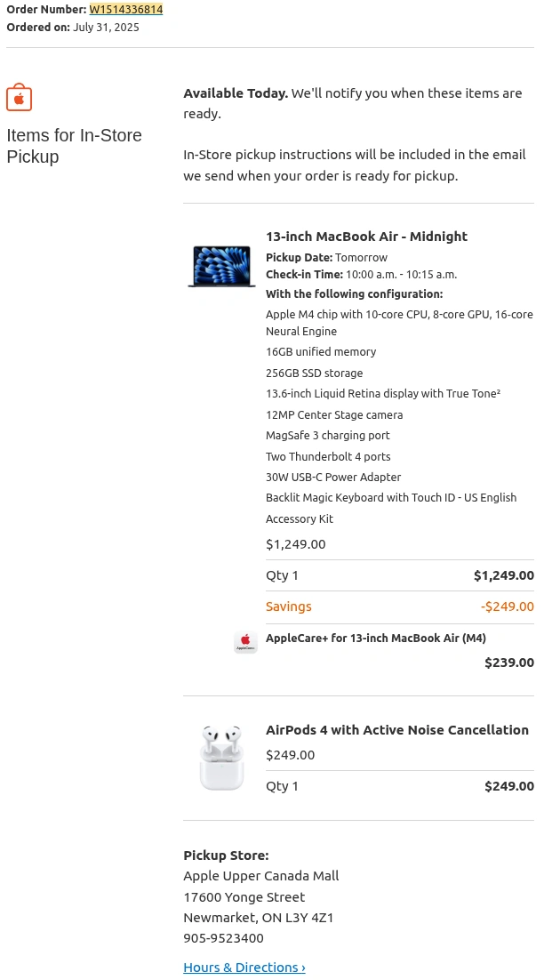Screen dimensions: 560x980
Task: Click the Apple Upper Canada Mall store name
Action: tap(260, 876)
